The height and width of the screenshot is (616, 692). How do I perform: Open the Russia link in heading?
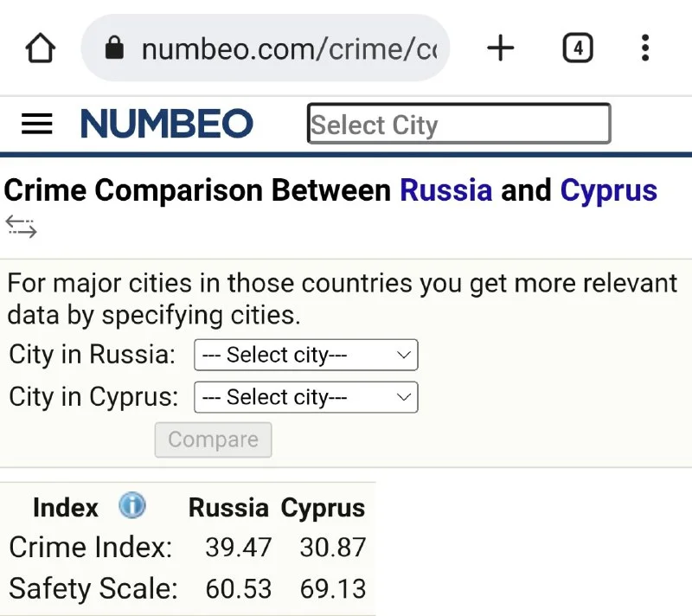point(445,190)
